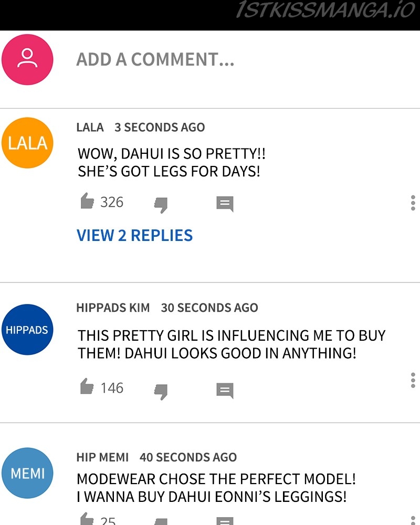Screen dimensions: 420x525
Task: Open your pink profile avatar
Action: coord(27,60)
